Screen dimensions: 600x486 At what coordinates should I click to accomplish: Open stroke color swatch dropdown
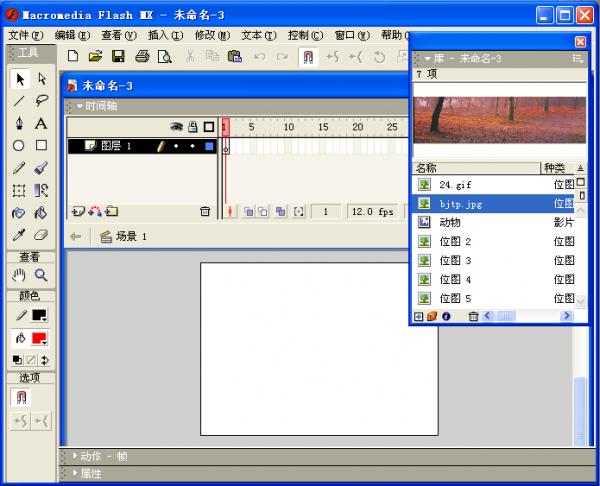click(x=39, y=315)
